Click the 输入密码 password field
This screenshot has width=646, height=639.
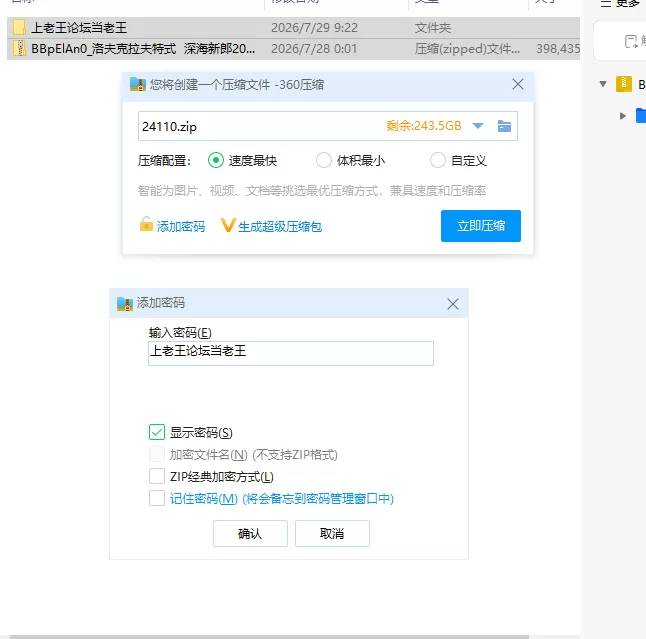click(x=291, y=353)
